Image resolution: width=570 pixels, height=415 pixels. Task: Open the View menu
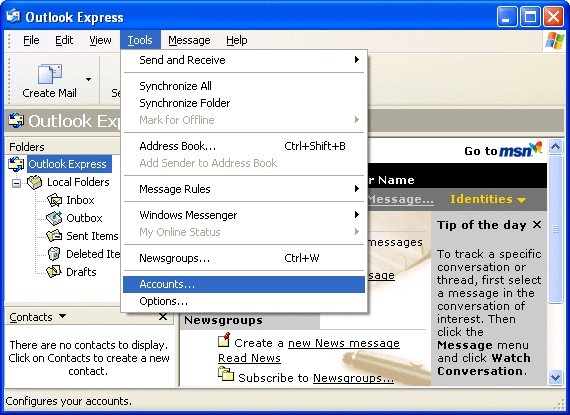(100, 40)
